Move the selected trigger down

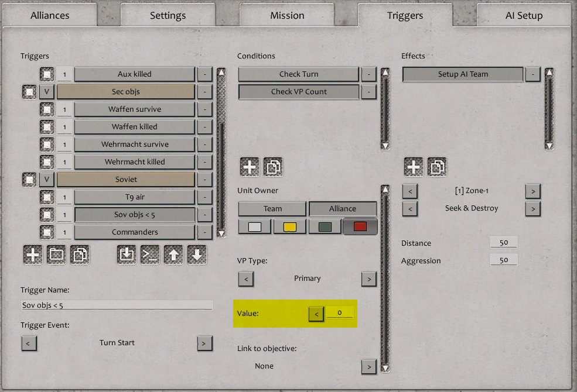pyautogui.click(x=196, y=255)
